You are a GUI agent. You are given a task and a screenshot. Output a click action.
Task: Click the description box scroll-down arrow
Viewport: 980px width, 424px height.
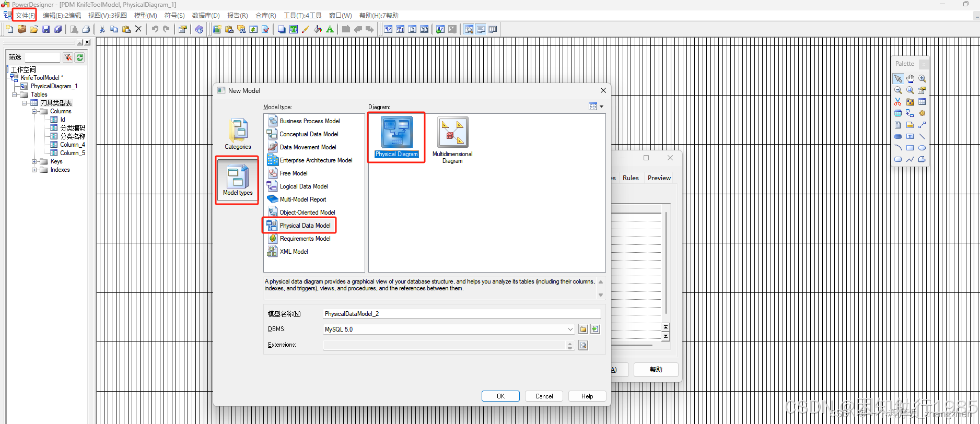point(601,295)
